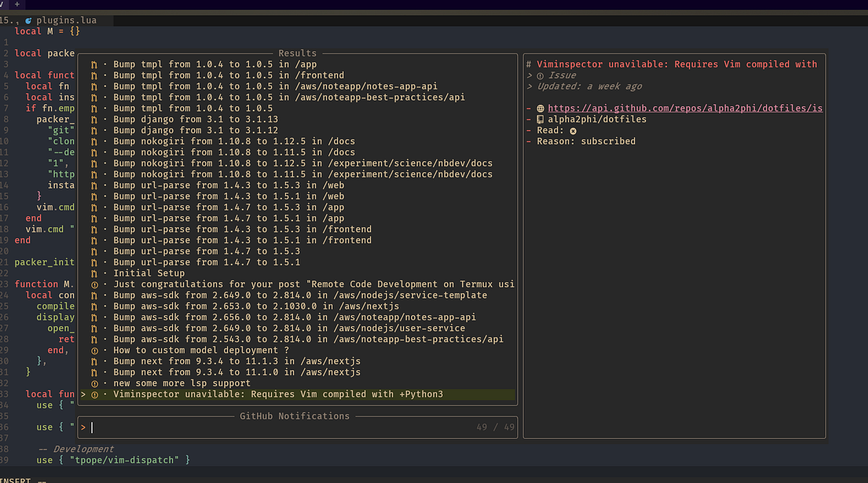Select the issue icon beside "new some more lsp support"

coord(93,382)
